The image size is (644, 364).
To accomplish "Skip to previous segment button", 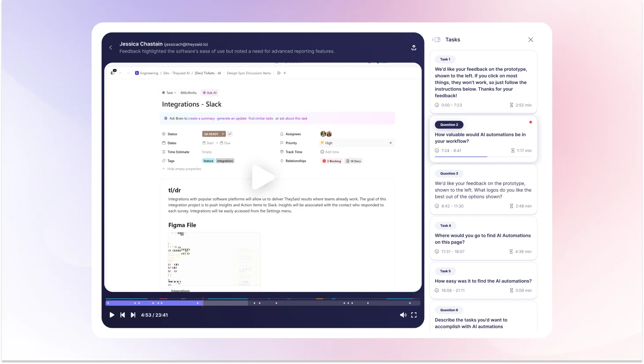I will (122, 315).
